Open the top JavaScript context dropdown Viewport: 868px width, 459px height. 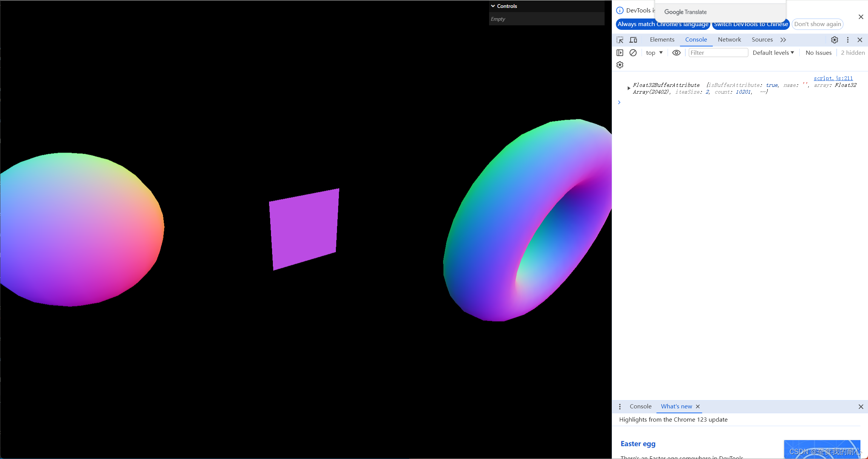(x=654, y=53)
